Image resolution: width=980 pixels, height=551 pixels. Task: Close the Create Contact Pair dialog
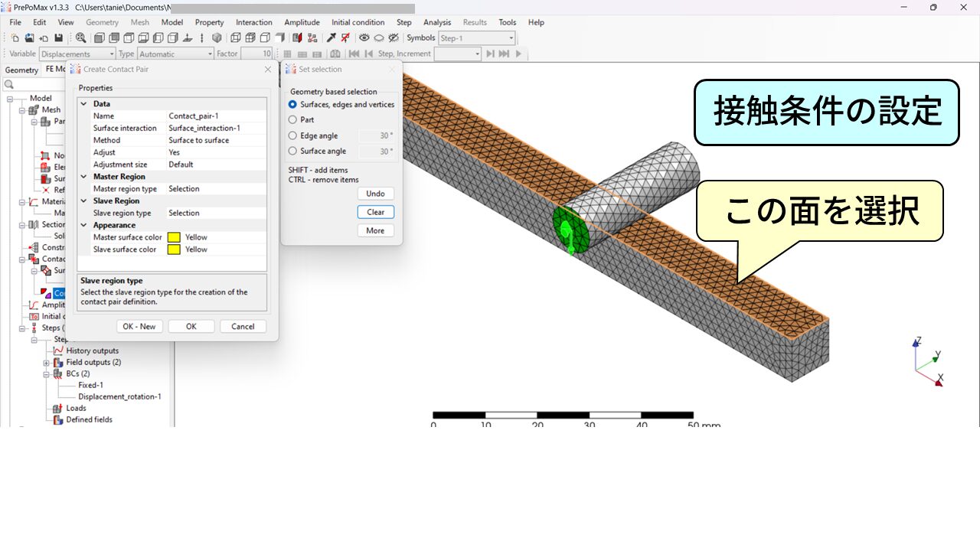click(x=268, y=70)
